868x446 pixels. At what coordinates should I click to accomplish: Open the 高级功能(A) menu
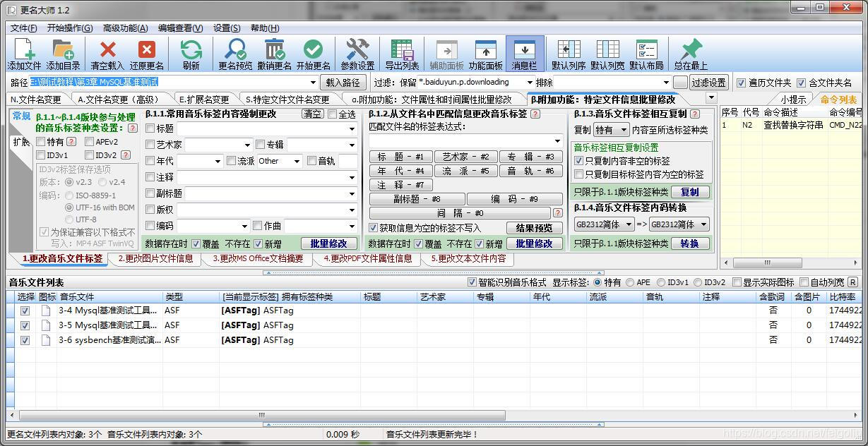pos(125,28)
